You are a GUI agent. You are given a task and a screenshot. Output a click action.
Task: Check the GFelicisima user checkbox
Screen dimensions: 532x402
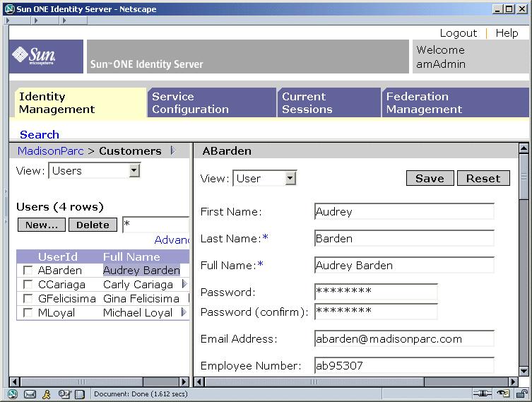(x=28, y=299)
